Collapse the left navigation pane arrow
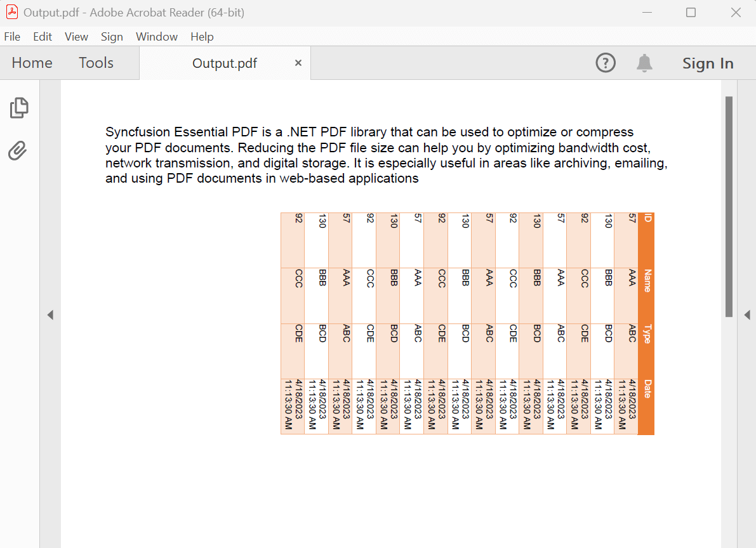756x548 pixels. click(x=50, y=315)
